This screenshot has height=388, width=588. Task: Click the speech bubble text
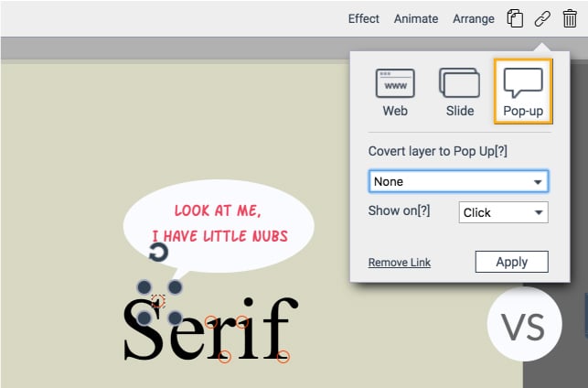click(219, 223)
